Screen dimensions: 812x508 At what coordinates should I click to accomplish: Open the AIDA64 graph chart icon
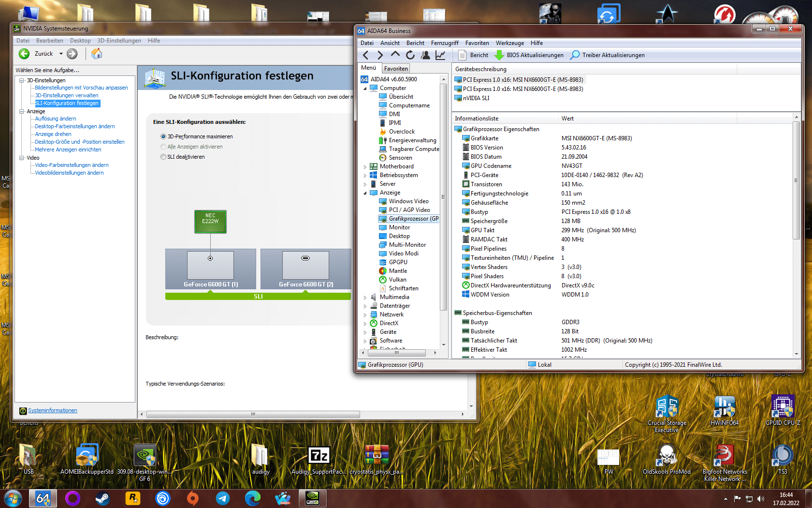440,55
